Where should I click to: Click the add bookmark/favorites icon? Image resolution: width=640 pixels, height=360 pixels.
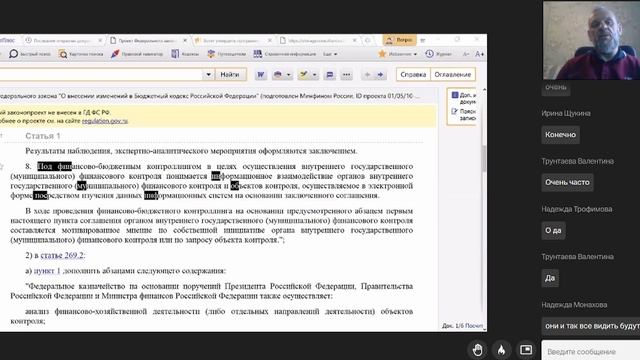[304, 75]
